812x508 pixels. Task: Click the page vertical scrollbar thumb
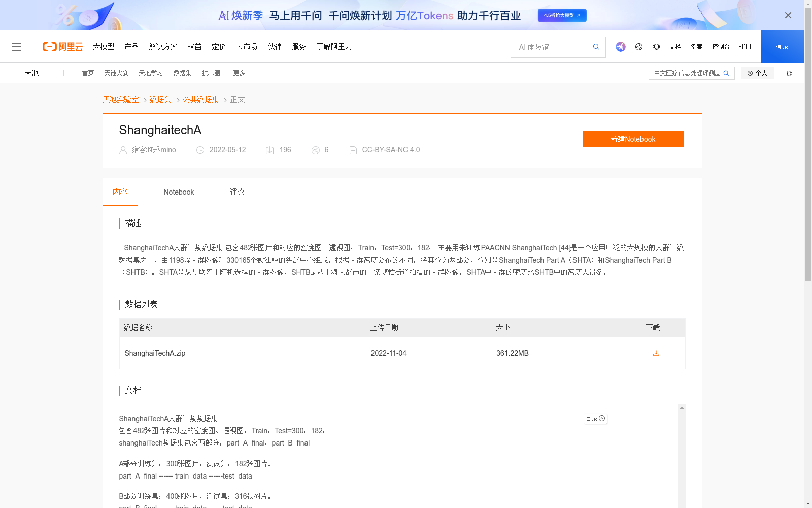(808, 144)
